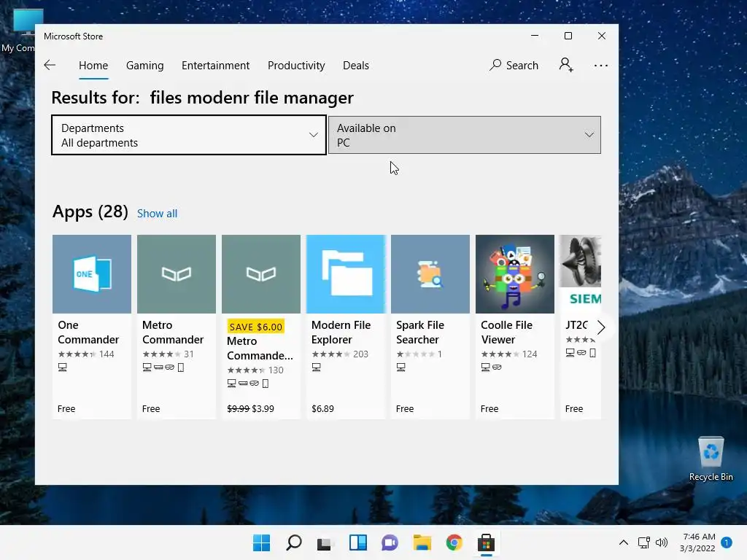Open File Explorer from the taskbar
Screen dimensions: 747x560
click(422, 542)
